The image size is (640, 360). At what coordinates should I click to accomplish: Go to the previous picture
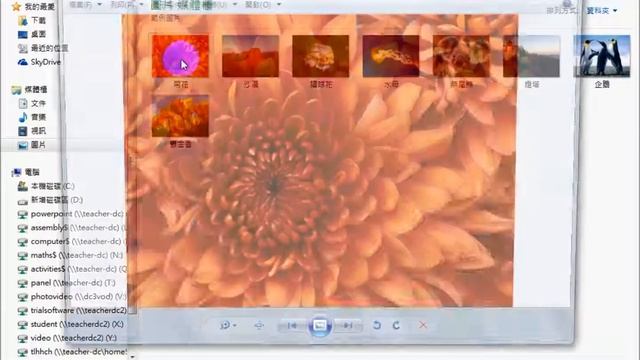292,326
